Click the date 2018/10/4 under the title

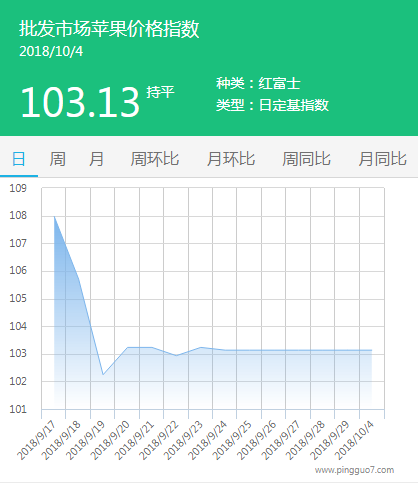51,51
